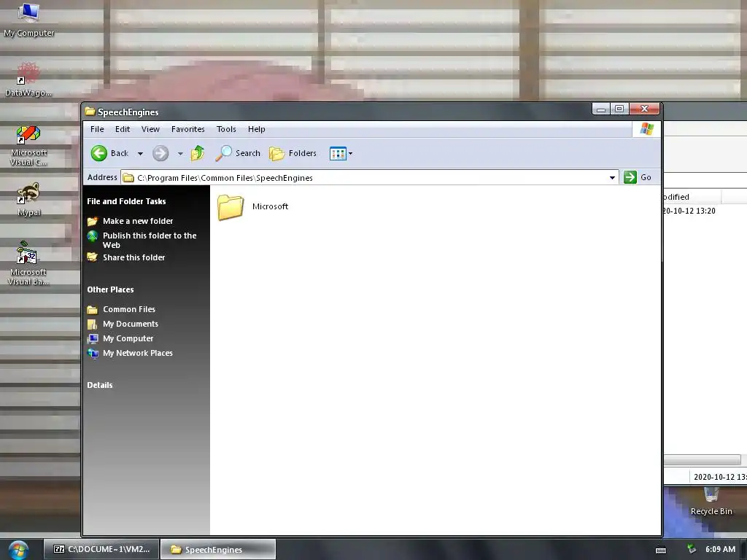Switch to 7-Zip C:\DOCUME~1 taskbar button
The width and height of the screenshot is (747, 560).
pos(101,549)
